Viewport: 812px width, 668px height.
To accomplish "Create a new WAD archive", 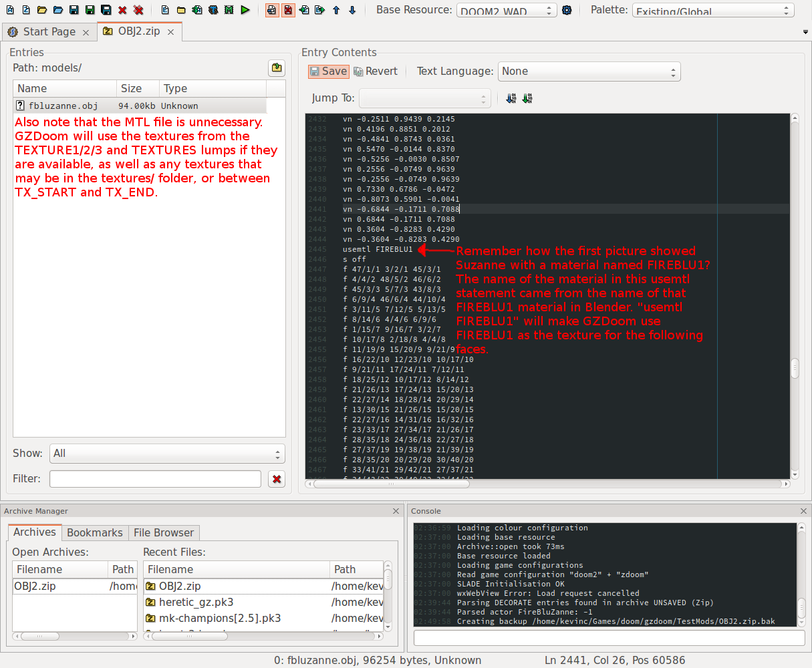I will 10,10.
